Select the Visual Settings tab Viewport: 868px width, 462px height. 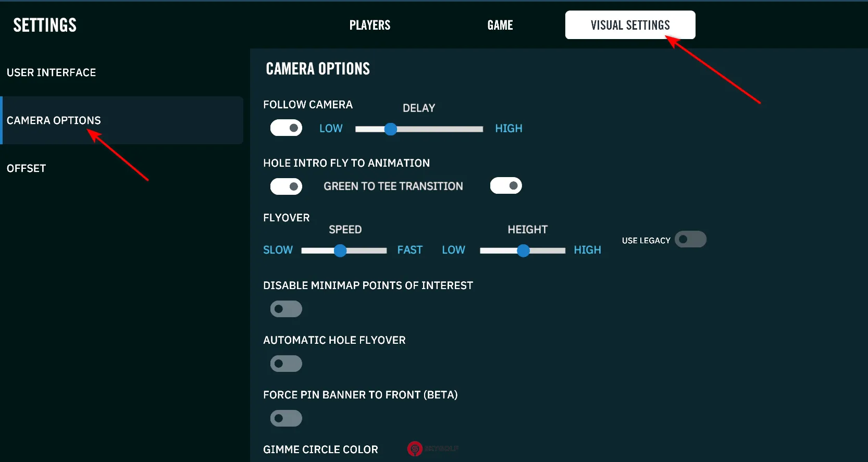tap(630, 25)
